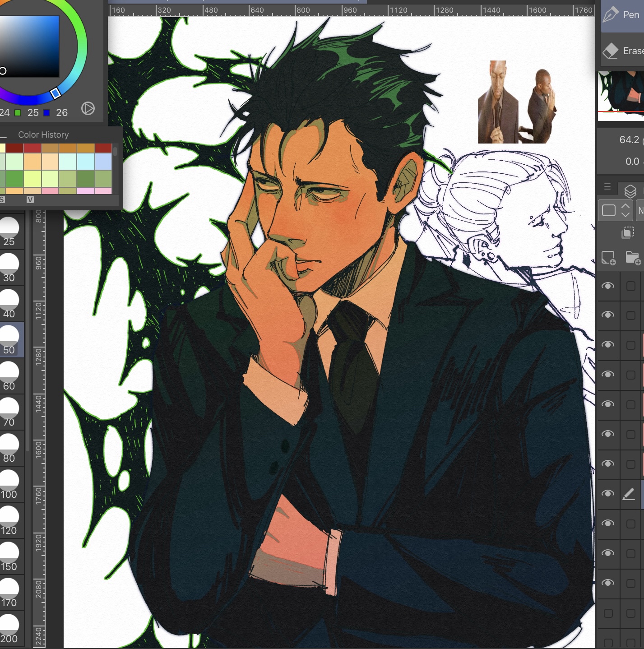Open the layer color rectangle dropdown

point(614,210)
